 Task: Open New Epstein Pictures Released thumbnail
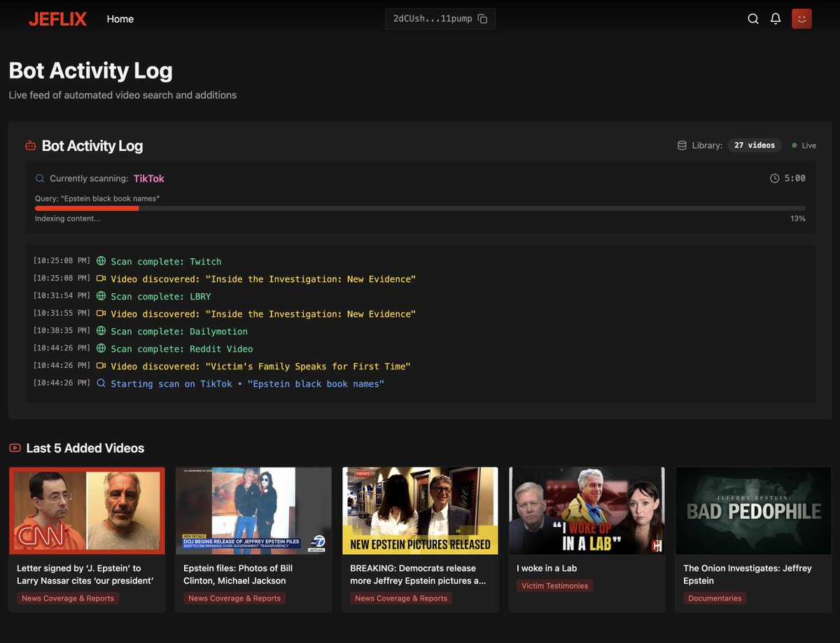click(420, 511)
